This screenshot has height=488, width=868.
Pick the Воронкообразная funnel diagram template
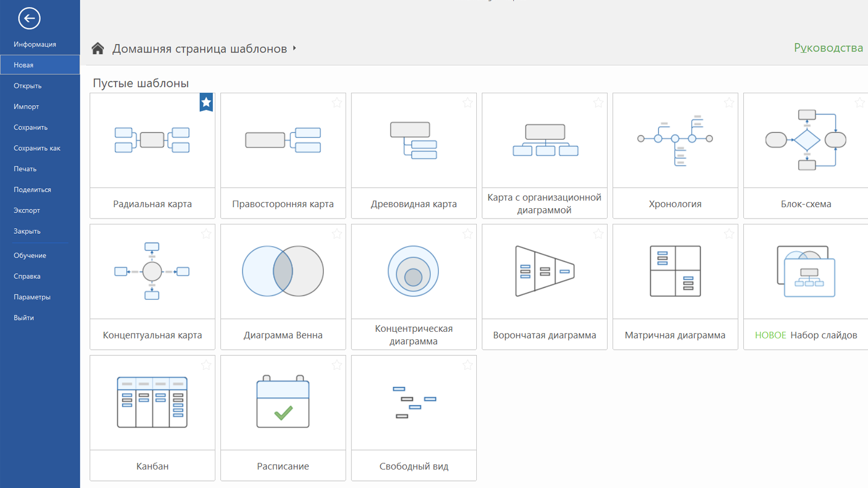click(544, 271)
